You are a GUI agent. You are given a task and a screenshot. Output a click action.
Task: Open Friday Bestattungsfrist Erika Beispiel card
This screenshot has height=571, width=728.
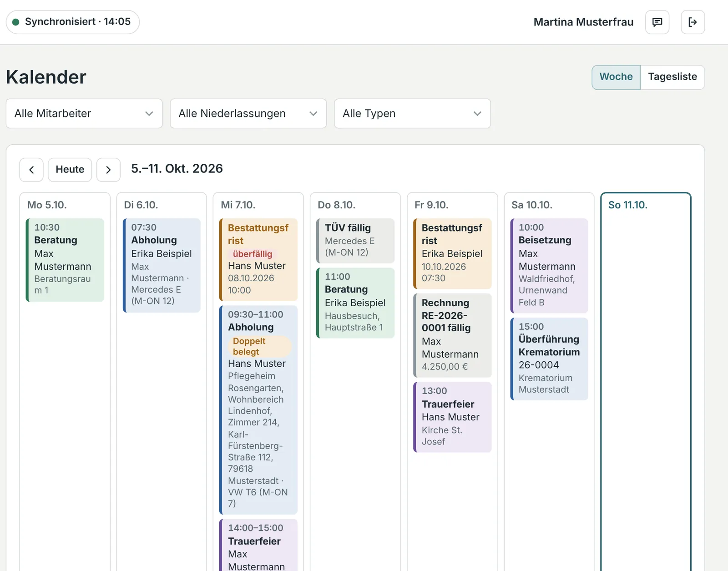coord(452,253)
